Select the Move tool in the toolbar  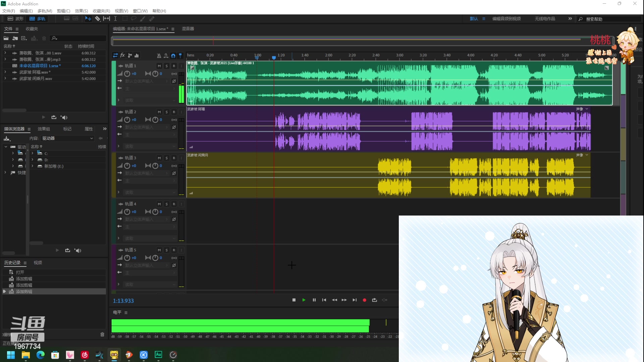click(x=88, y=19)
